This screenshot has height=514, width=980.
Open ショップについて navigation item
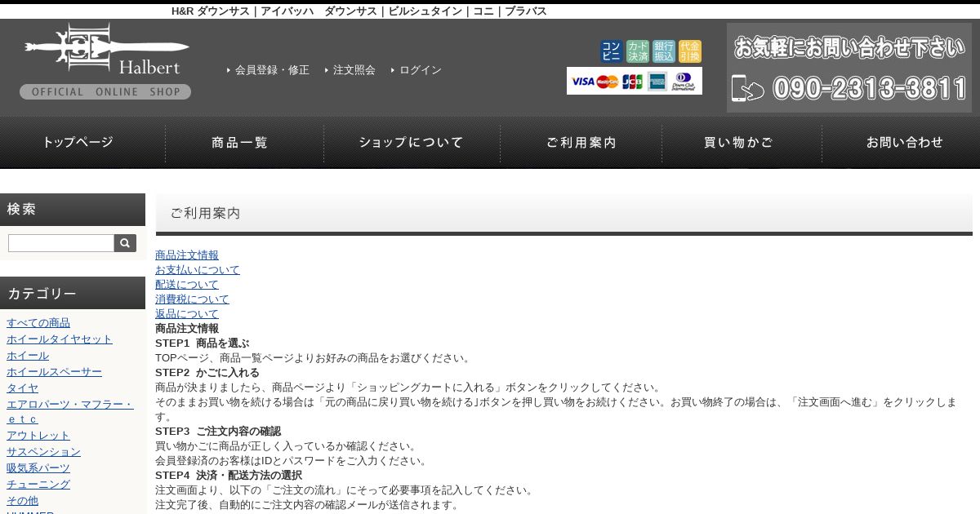[412, 143]
